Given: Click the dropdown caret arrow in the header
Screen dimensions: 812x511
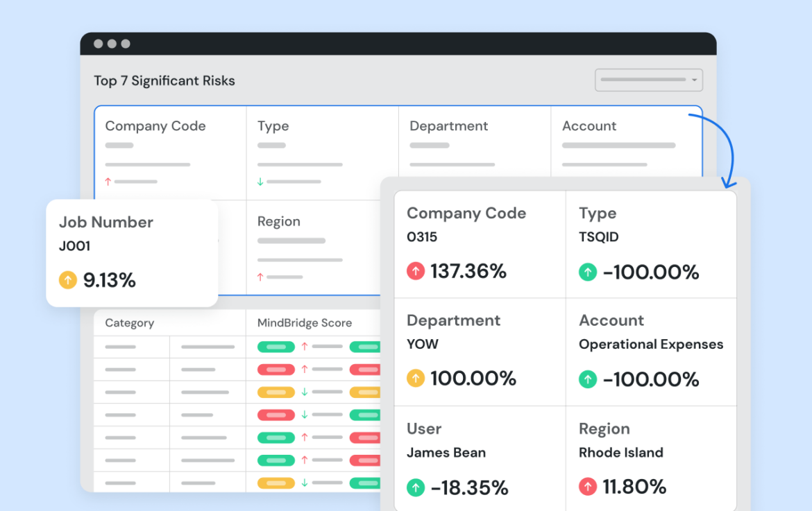Looking at the screenshot, I should click(695, 80).
